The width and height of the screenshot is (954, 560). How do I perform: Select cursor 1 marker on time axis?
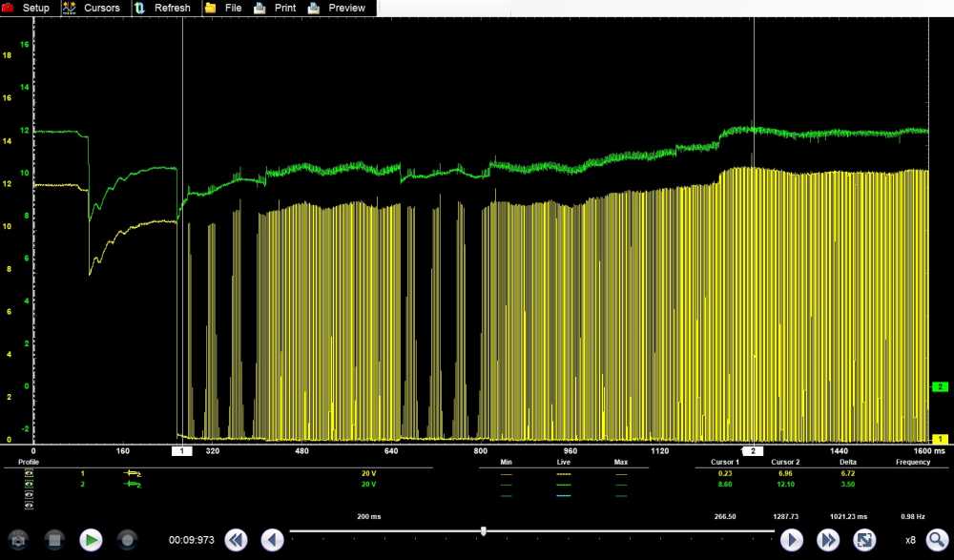181,450
